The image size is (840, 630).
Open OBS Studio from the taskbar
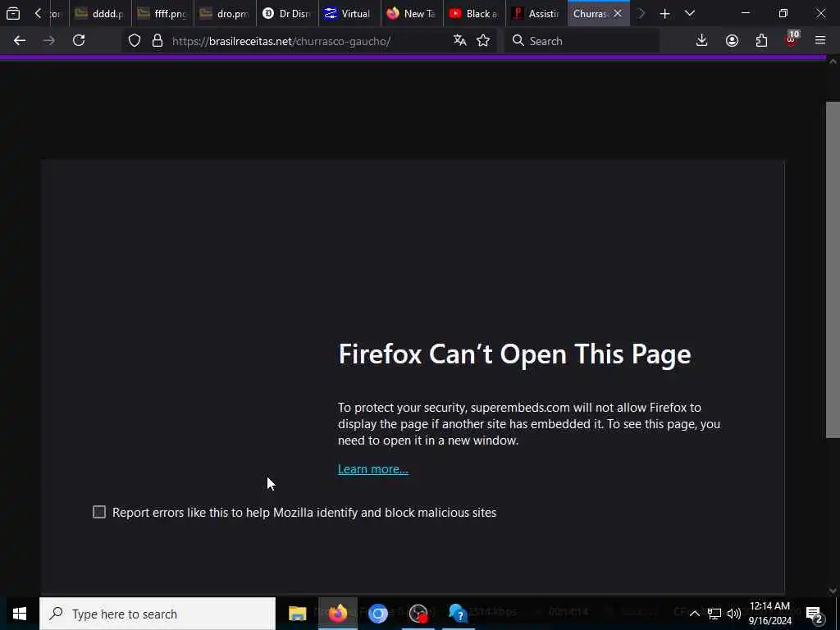[418, 614]
